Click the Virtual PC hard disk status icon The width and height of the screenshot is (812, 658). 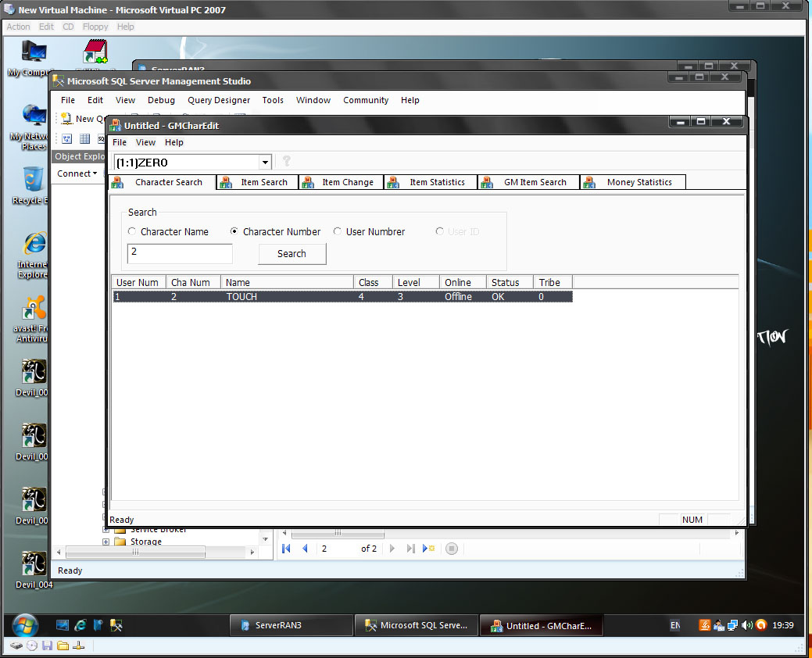[16, 645]
